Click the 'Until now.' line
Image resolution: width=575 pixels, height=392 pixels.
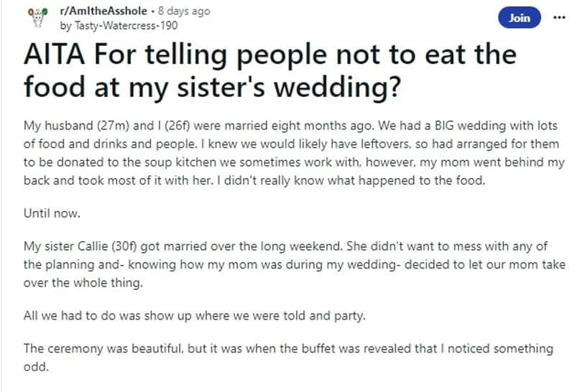[x=52, y=213]
